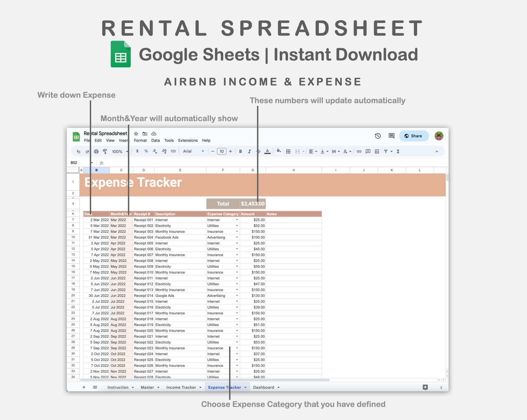Select the Paint format tool
Viewport: 527px width, 420px height.
(105, 151)
